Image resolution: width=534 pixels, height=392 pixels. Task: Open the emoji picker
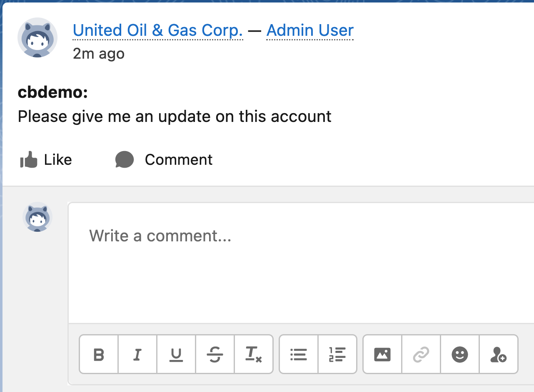[x=460, y=355]
